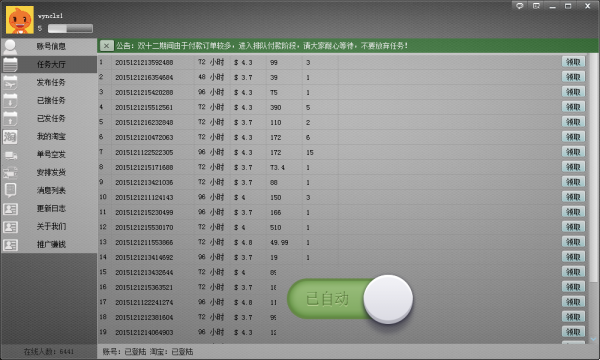Click the 单号空发 truck icon

[x=10, y=155]
